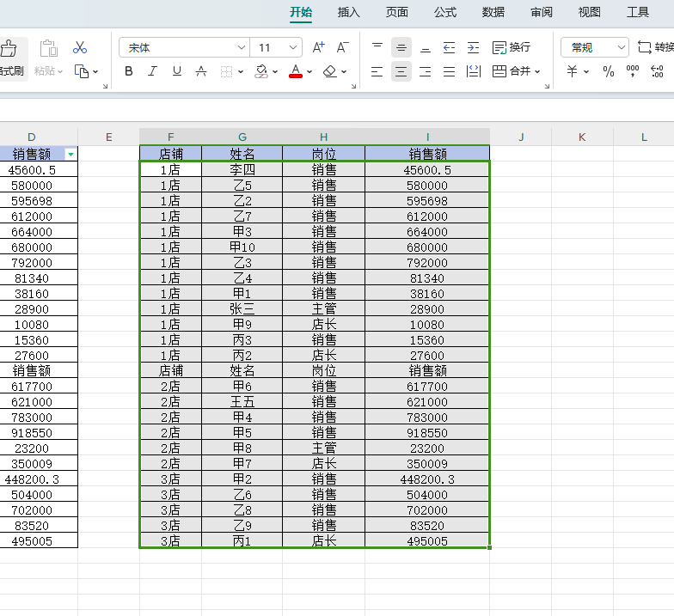Switch to 工具 Tools tab
This screenshot has height=616, width=674.
(638, 12)
